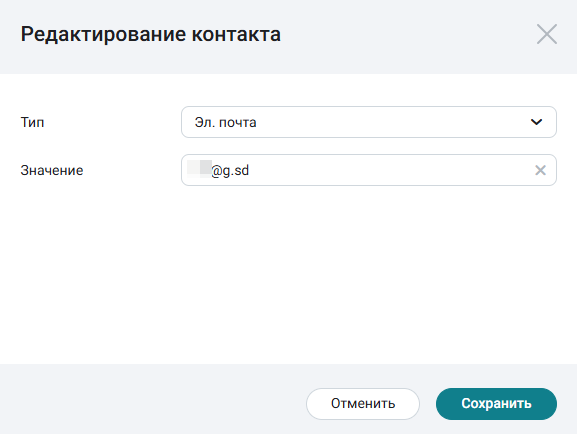Cancel editing with Отменить button

click(362, 404)
